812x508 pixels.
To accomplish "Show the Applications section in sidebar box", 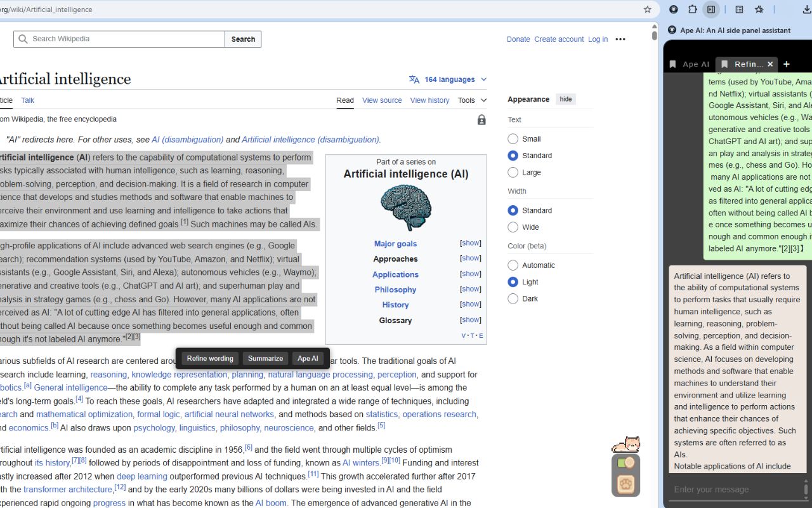I will click(471, 274).
